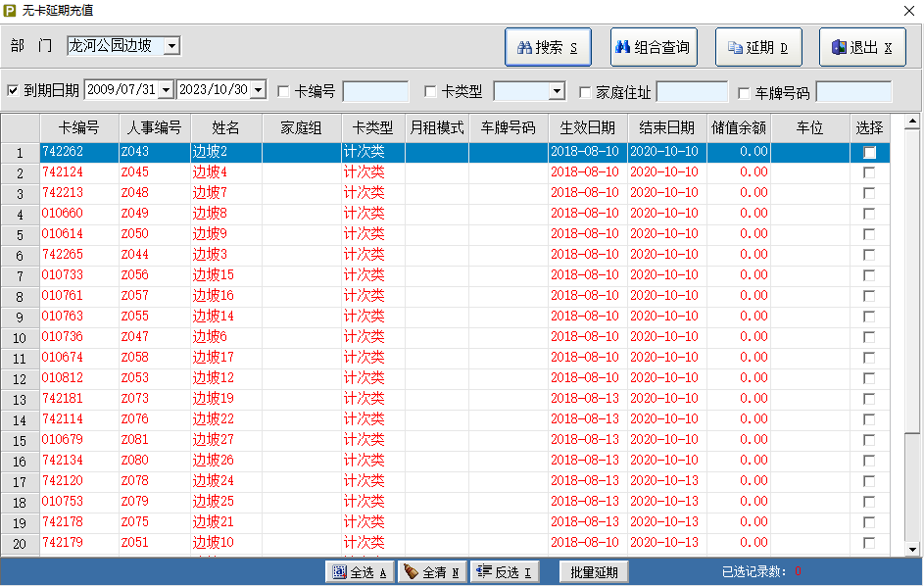
Task: Click the binoculars icon on Search button
Action: click(524, 47)
